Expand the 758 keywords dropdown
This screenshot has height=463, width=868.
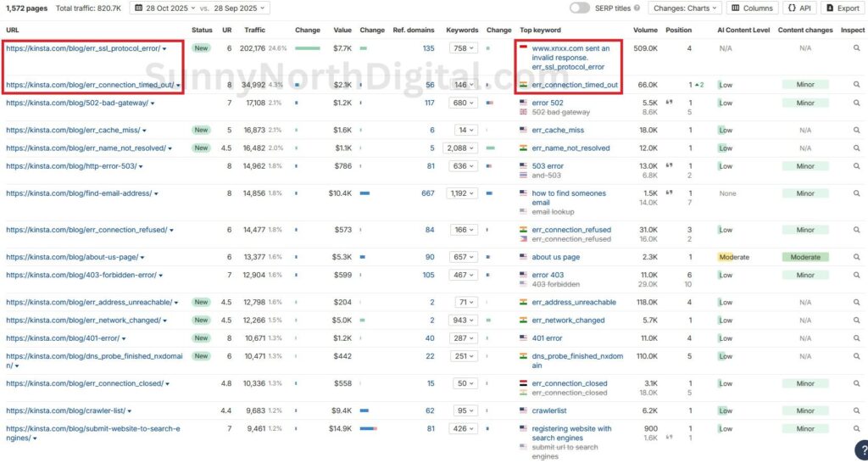464,48
